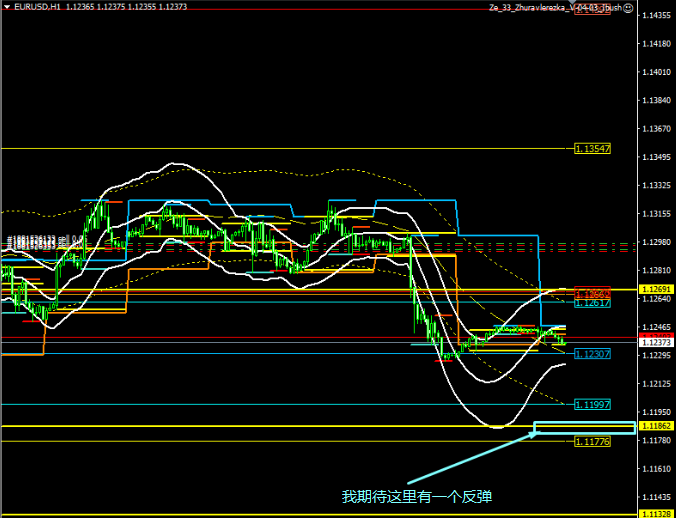Select the yellow 1.13547 price label
The image size is (676, 518).
click(x=592, y=148)
